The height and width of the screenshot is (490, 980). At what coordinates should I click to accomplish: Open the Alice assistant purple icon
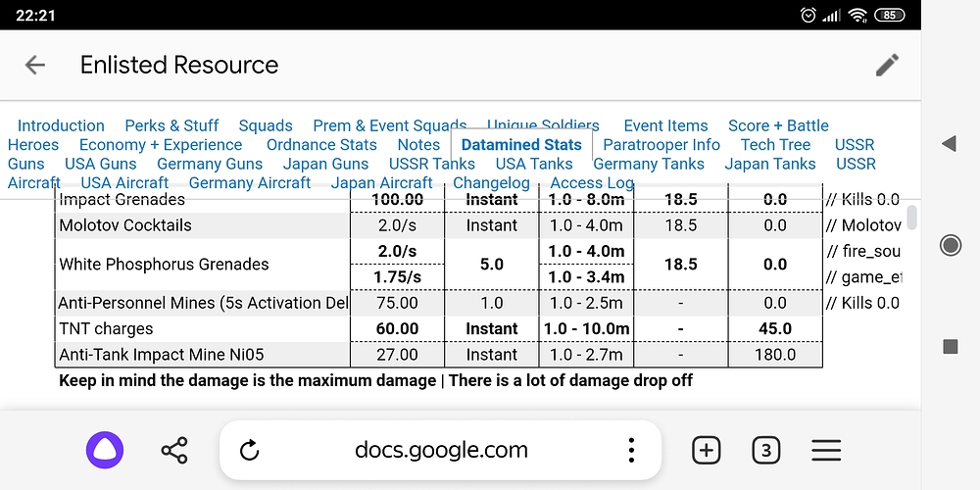[105, 450]
